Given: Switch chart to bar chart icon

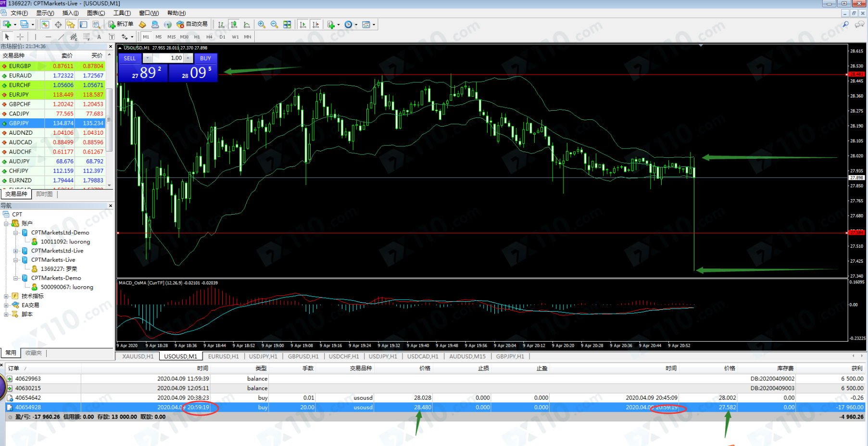Looking at the screenshot, I should tap(221, 24).
